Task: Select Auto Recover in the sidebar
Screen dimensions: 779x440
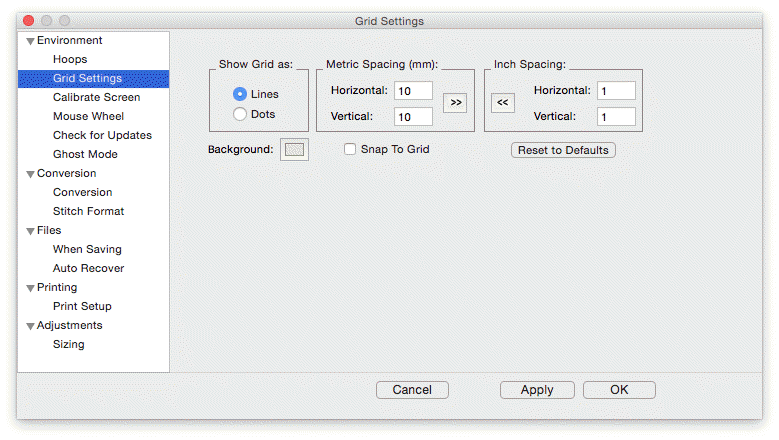Action: (88, 269)
